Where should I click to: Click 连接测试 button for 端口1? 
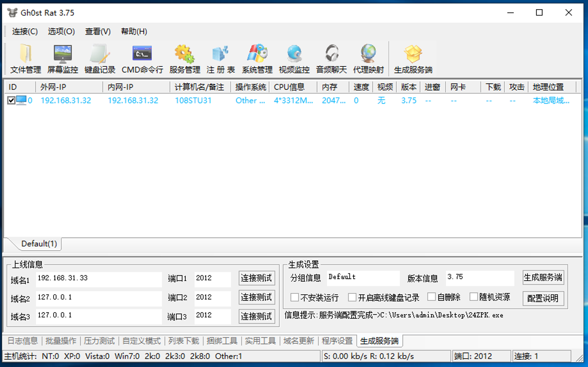[x=256, y=278]
